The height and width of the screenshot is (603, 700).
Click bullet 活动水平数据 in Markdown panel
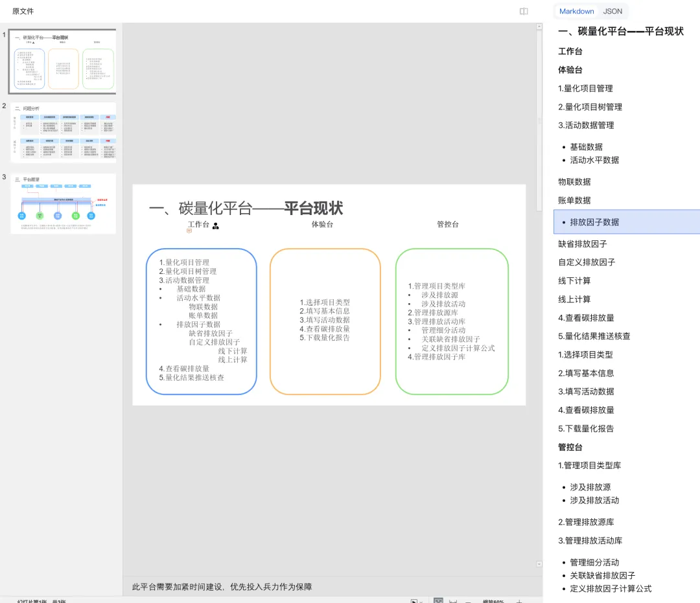click(x=594, y=160)
